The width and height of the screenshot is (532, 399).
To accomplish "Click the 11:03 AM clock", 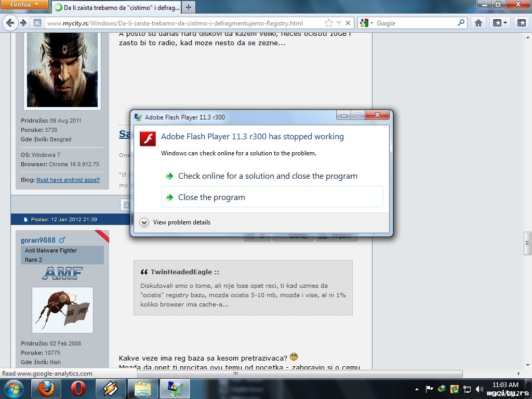I will [505, 385].
